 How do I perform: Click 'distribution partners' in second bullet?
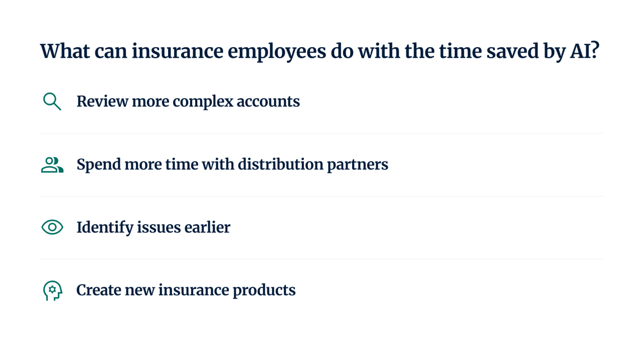click(313, 164)
